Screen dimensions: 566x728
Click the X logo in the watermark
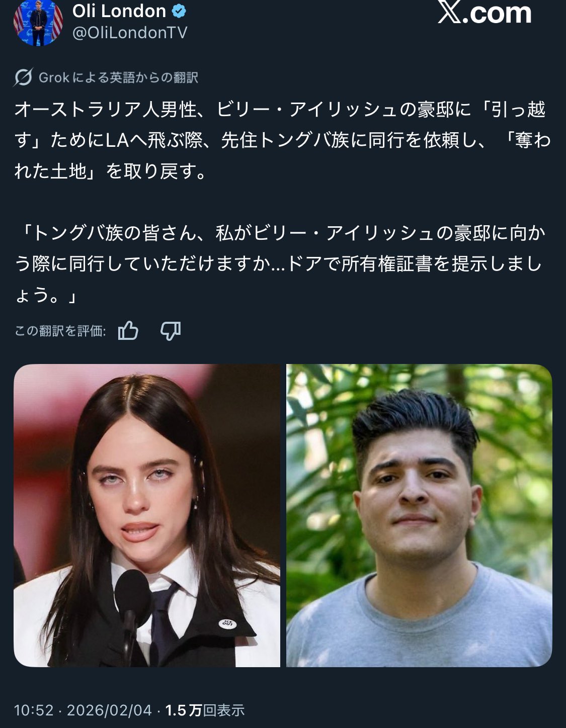(x=449, y=12)
